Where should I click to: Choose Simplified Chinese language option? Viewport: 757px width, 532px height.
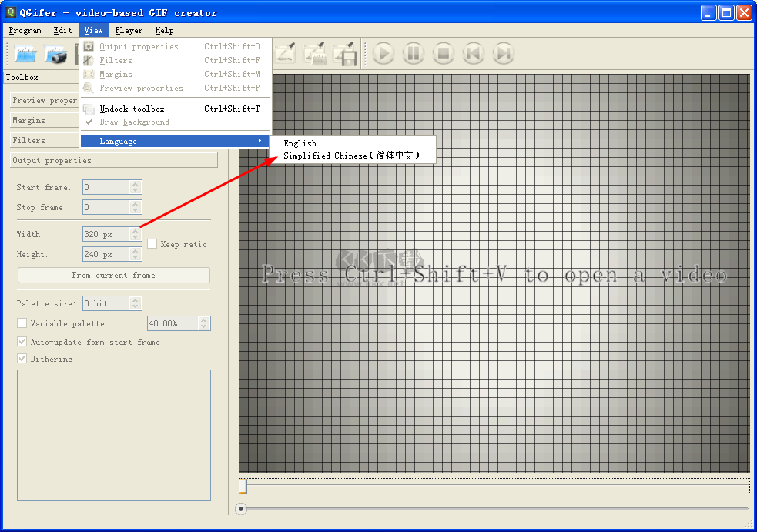pos(351,156)
